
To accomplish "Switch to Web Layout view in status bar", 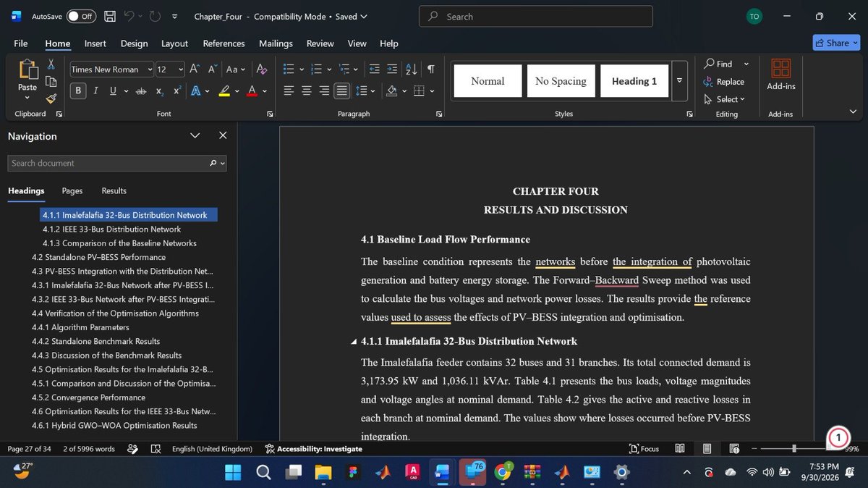I will click(734, 449).
